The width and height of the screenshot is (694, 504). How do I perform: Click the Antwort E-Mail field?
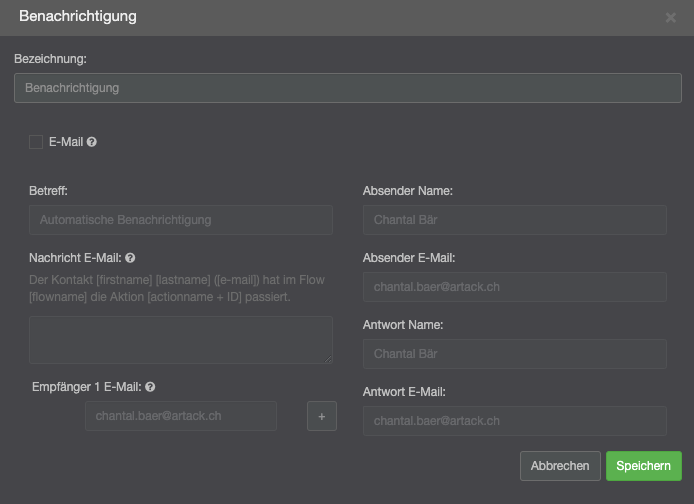pyautogui.click(x=514, y=421)
